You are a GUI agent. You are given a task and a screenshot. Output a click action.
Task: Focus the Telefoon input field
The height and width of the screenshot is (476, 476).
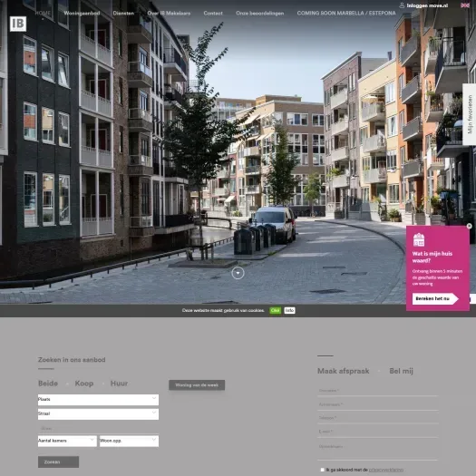coord(378,418)
